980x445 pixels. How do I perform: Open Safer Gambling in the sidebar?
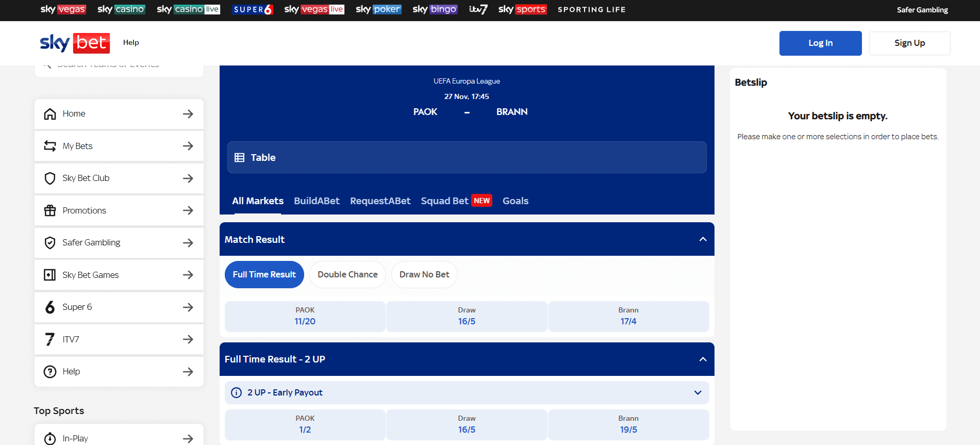(x=119, y=243)
